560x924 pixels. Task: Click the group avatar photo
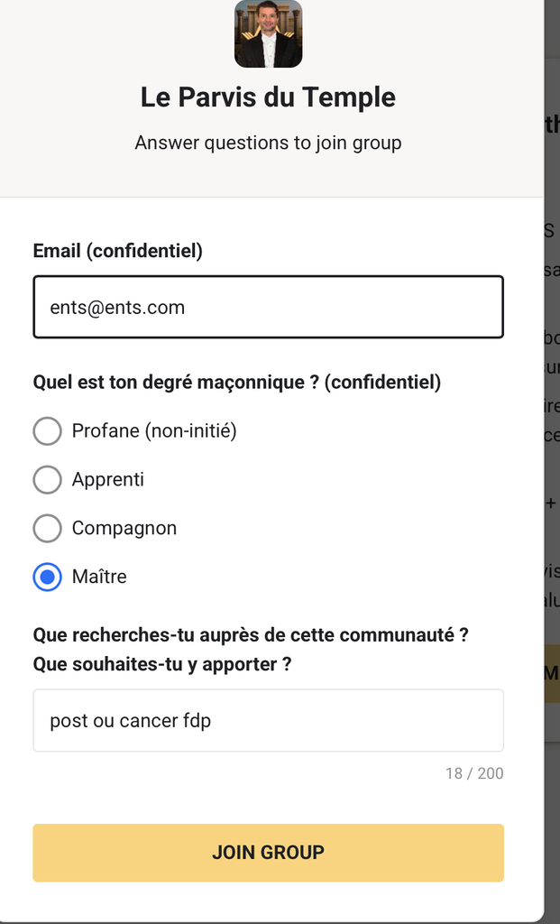[x=268, y=33]
